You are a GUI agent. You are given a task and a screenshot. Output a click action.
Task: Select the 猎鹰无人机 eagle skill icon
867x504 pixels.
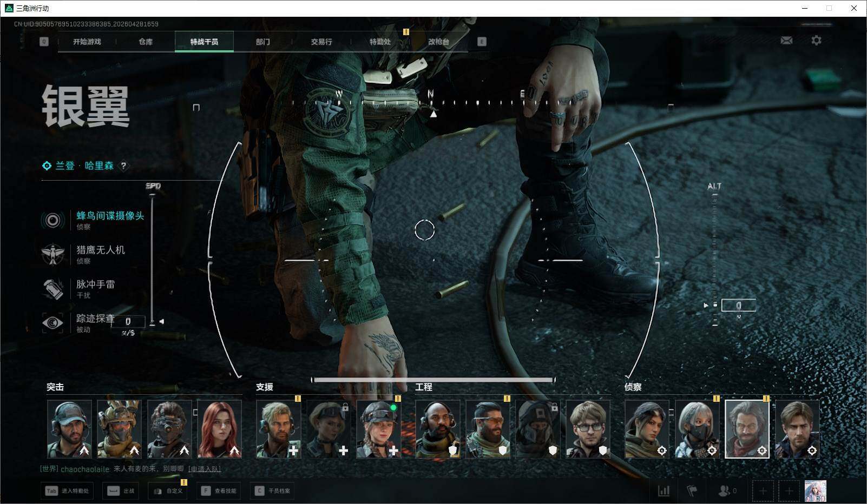pyautogui.click(x=53, y=254)
